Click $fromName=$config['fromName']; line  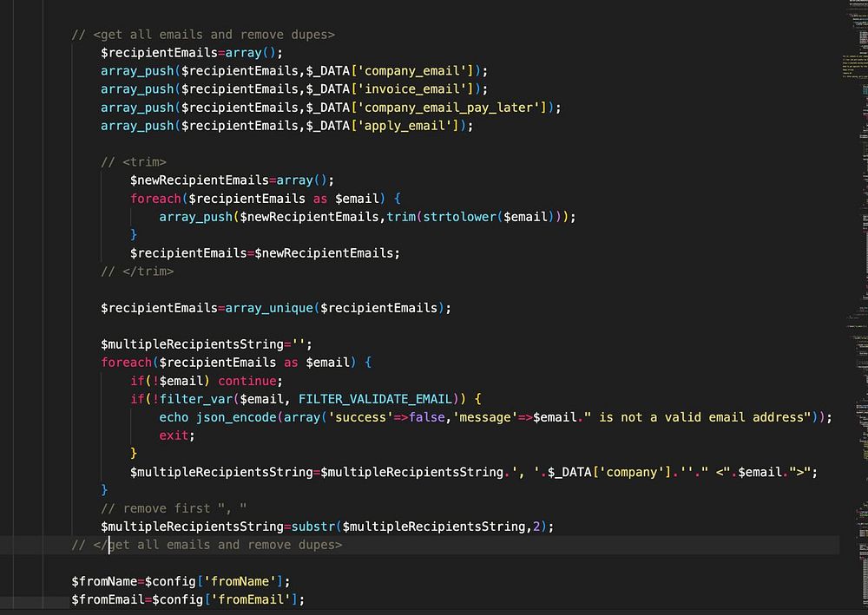[181, 581]
